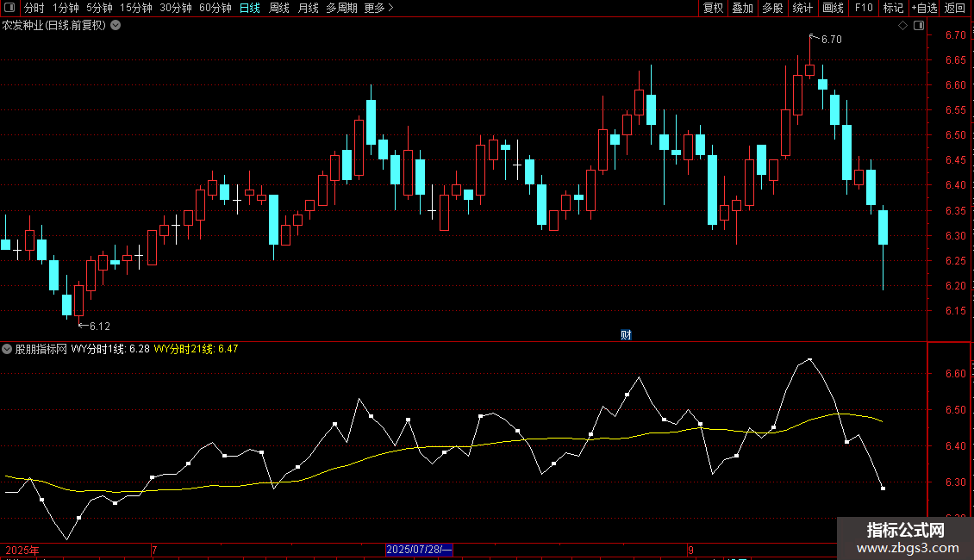This screenshot has height=560, width=974.
Task: Expand 农发种业 chart title dropdown arrow
Action: tap(116, 26)
